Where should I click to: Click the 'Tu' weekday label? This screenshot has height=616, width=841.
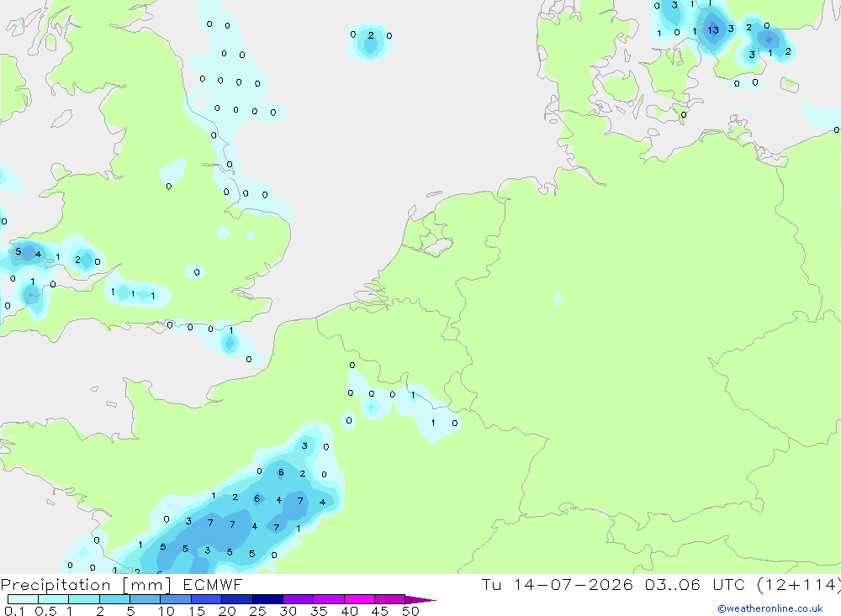(491, 584)
